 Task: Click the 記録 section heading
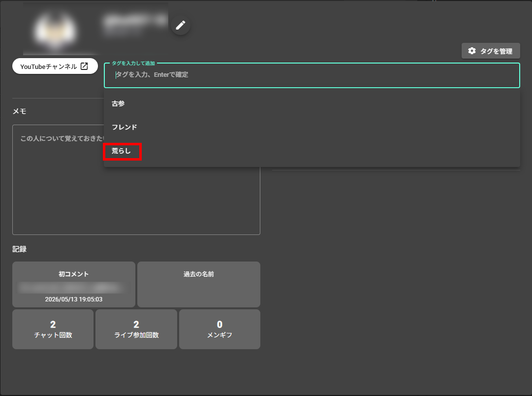19,249
